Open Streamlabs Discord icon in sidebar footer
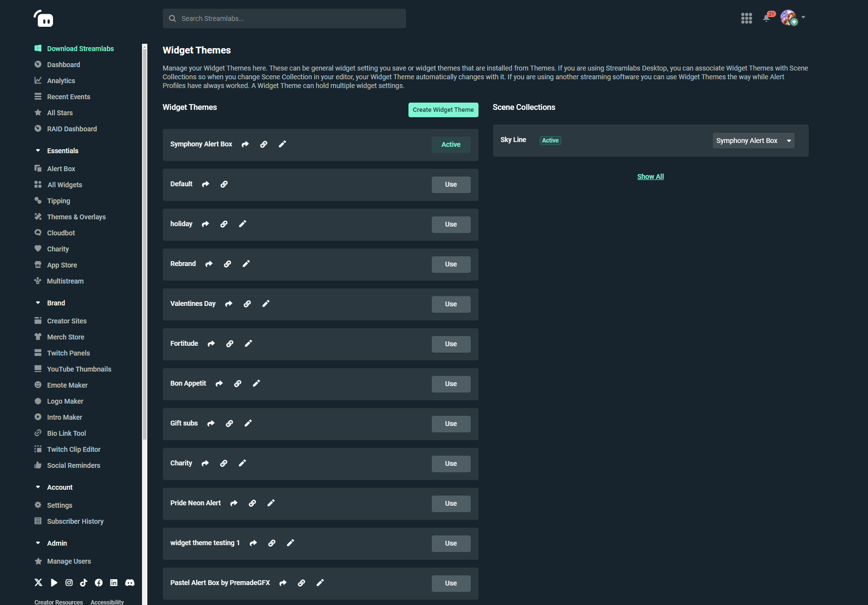 pyautogui.click(x=130, y=583)
